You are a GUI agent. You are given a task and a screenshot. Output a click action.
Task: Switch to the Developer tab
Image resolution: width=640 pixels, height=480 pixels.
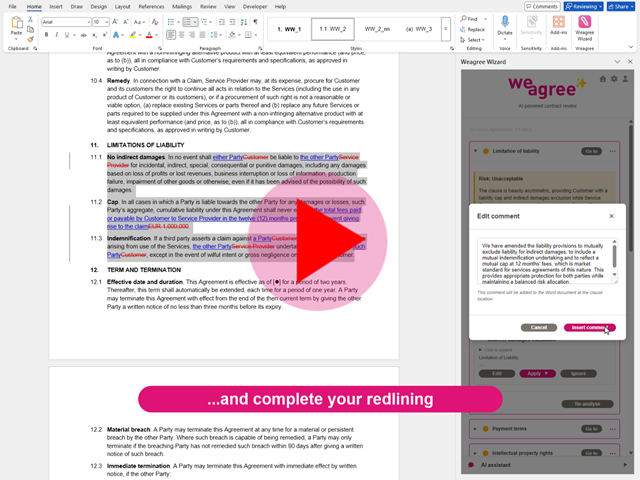(x=256, y=7)
